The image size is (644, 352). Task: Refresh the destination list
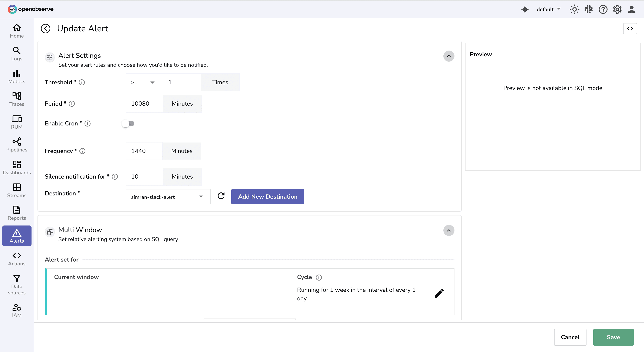[221, 196]
